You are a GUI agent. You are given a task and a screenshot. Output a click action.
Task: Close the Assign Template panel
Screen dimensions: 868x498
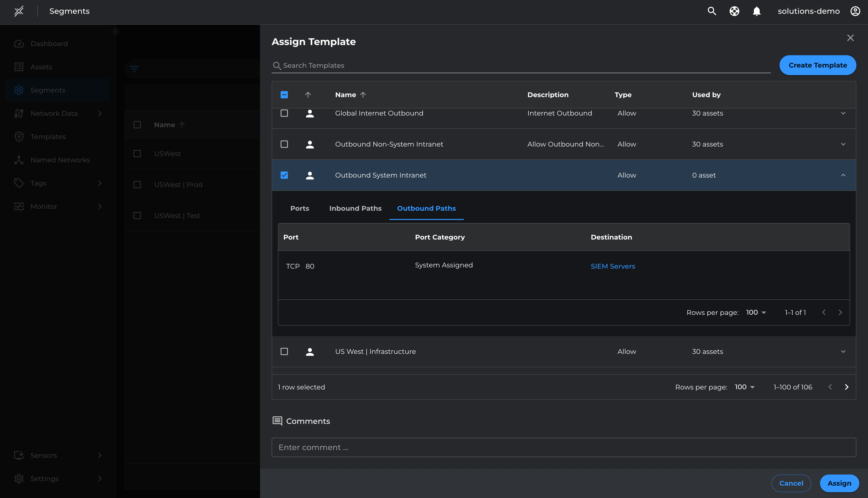point(850,38)
